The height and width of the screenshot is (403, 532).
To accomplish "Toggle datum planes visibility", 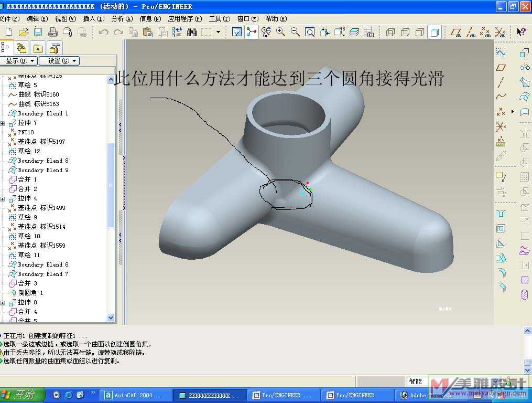I will coord(455,32).
